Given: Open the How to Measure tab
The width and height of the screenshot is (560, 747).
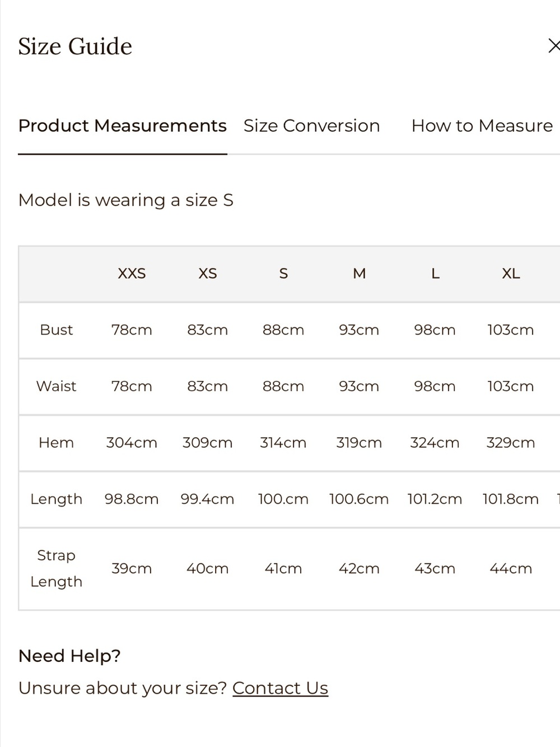Looking at the screenshot, I should [x=482, y=126].
